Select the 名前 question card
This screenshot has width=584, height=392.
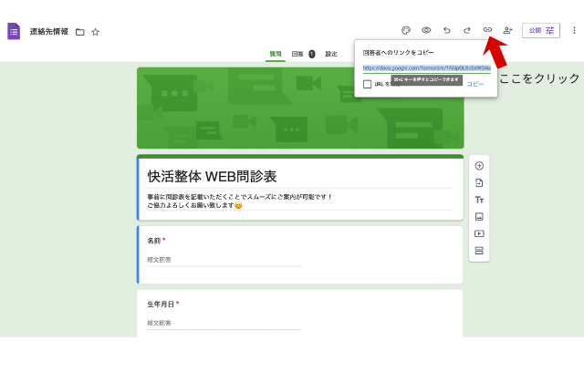coord(300,254)
